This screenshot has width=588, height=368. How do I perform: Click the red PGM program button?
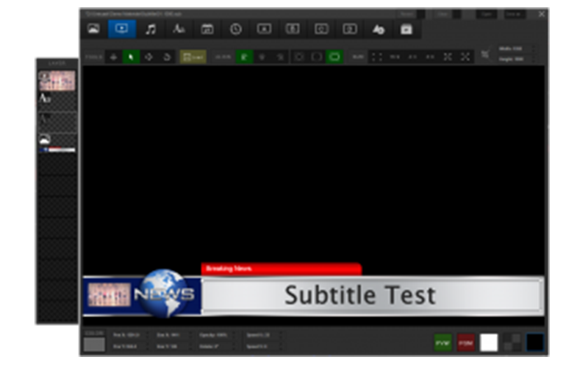pos(466,342)
